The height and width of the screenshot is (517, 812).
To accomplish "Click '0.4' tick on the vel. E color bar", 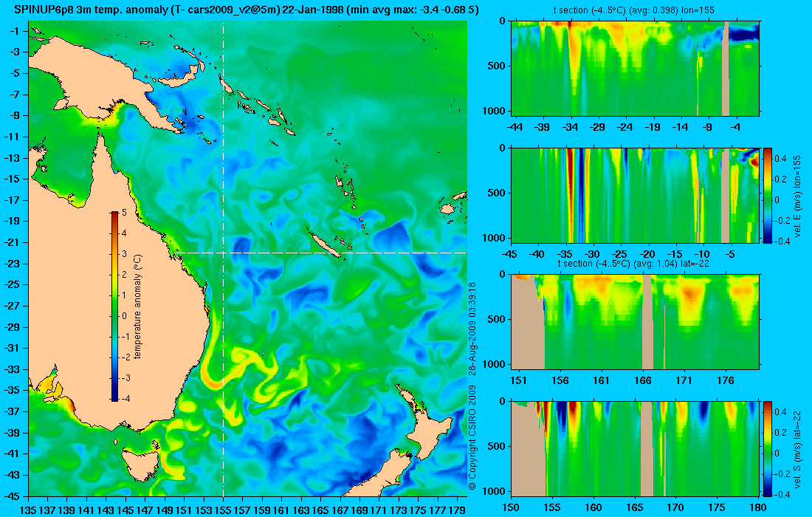I will pyautogui.click(x=781, y=159).
